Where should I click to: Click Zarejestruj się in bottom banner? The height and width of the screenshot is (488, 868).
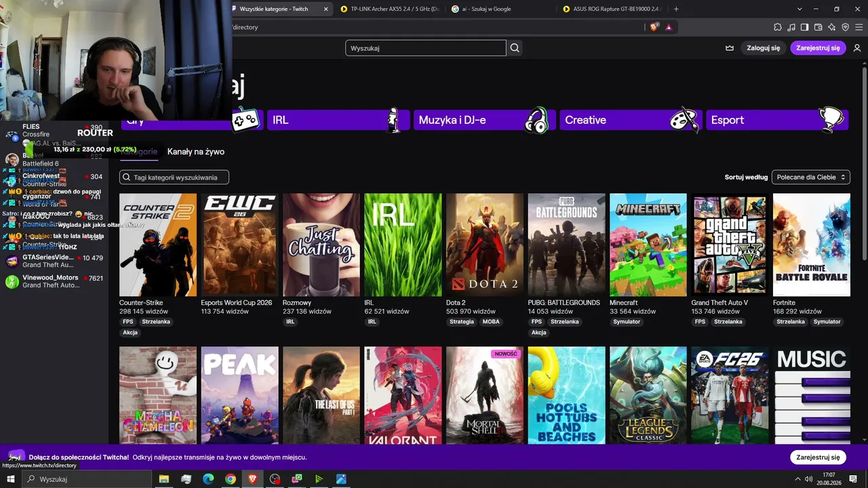pos(818,457)
